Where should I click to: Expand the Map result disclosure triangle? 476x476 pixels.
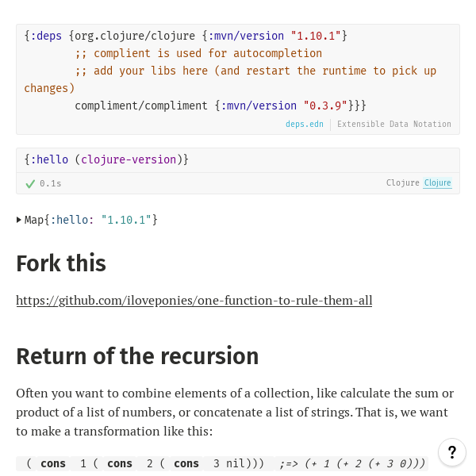(x=19, y=220)
